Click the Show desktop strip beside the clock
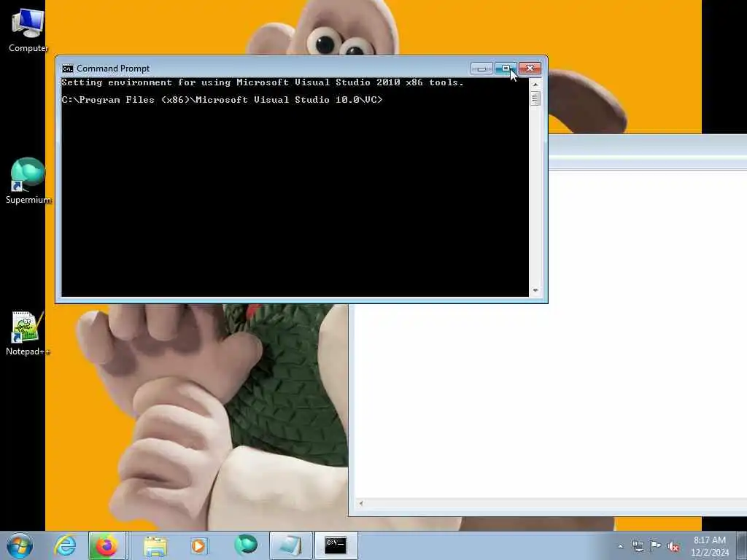This screenshot has width=747, height=560. (742, 545)
